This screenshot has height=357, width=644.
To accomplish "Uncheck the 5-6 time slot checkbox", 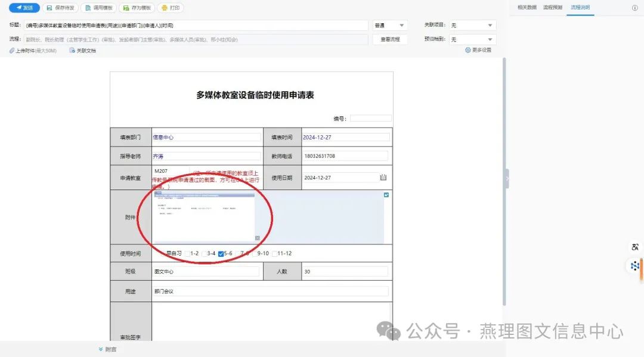I will pos(221,254).
